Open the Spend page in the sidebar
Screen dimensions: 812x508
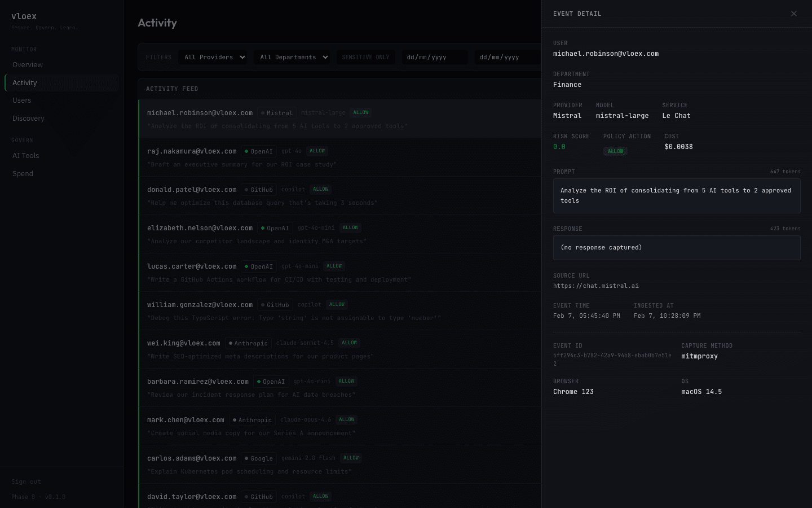click(23, 173)
